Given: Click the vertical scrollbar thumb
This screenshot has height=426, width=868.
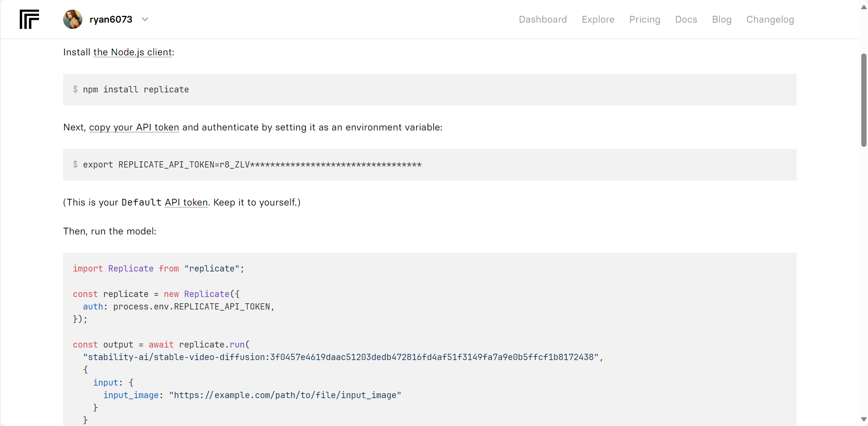Looking at the screenshot, I should pyautogui.click(x=864, y=100).
